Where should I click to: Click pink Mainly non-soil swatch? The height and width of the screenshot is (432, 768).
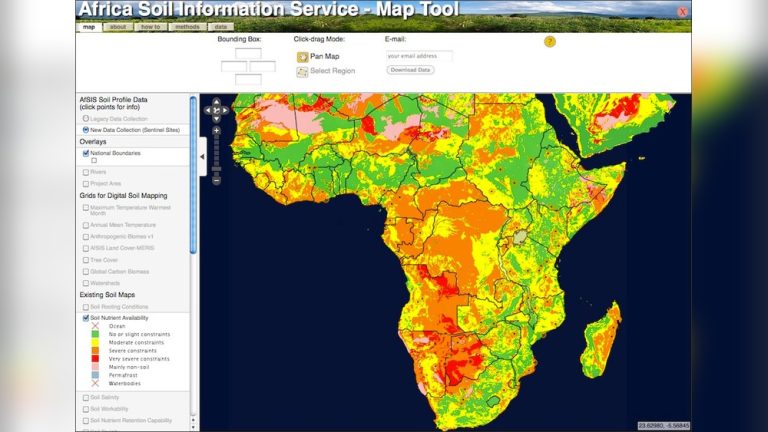coord(95,367)
